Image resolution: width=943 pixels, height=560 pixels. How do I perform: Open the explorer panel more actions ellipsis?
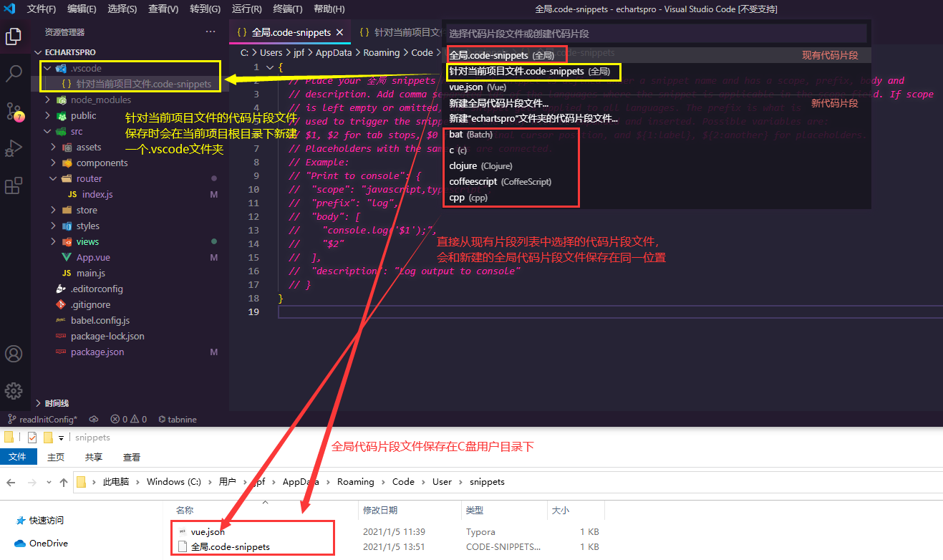tap(211, 32)
